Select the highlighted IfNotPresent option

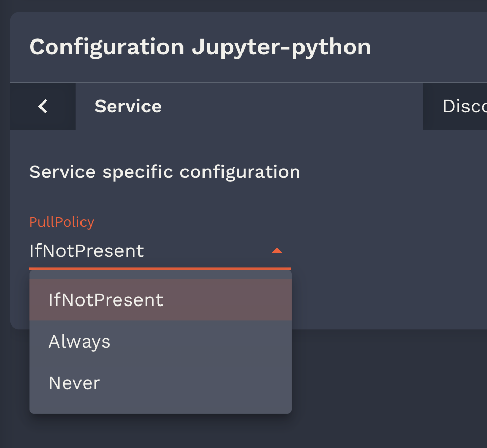coord(106,300)
